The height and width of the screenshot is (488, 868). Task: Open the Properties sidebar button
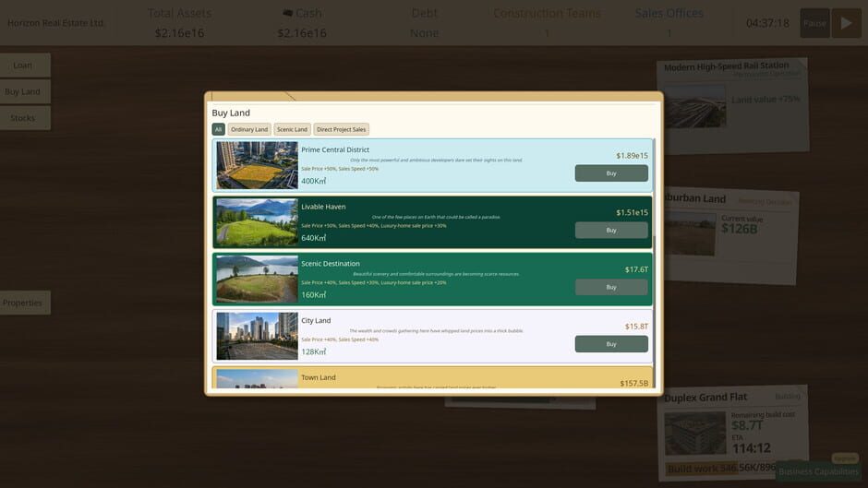(x=24, y=303)
